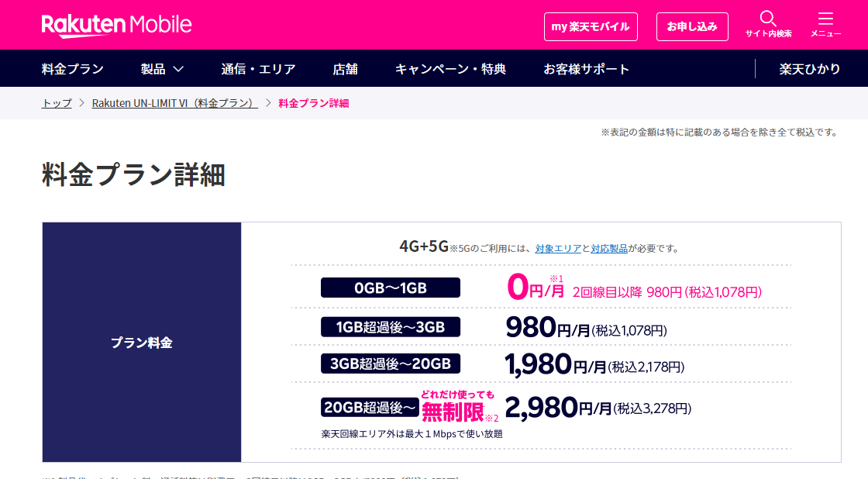Click 2回線目以降 980円 note
The width and height of the screenshot is (868, 479).
tap(667, 292)
